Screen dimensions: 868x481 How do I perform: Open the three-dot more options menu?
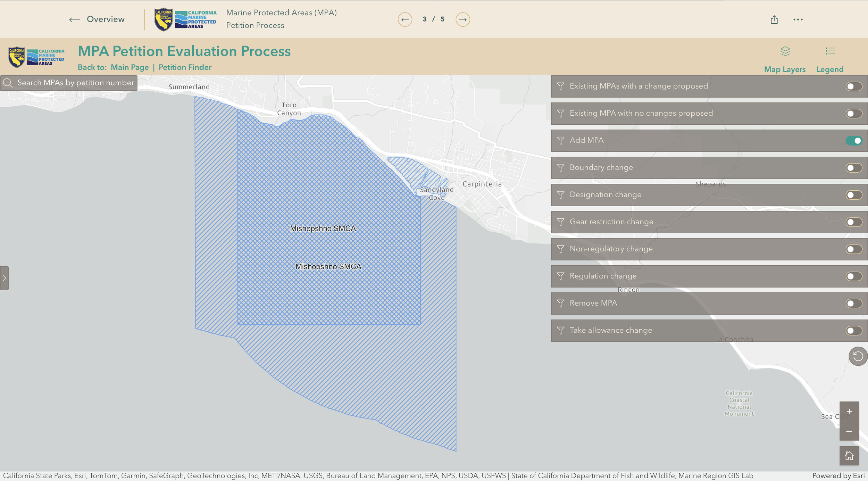coord(798,20)
